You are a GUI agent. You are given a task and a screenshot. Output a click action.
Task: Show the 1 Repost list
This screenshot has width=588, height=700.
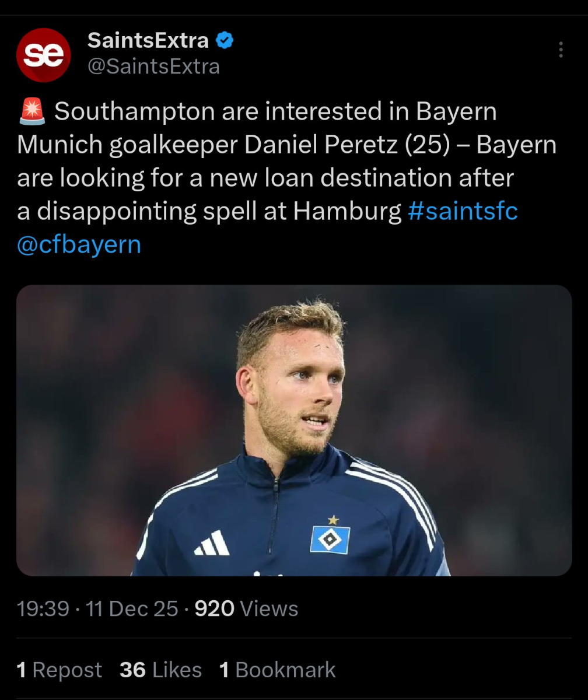(60, 670)
